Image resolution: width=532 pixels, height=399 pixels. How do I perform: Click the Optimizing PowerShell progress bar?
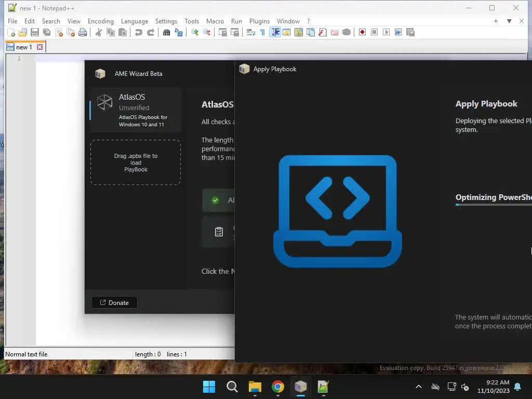494,205
